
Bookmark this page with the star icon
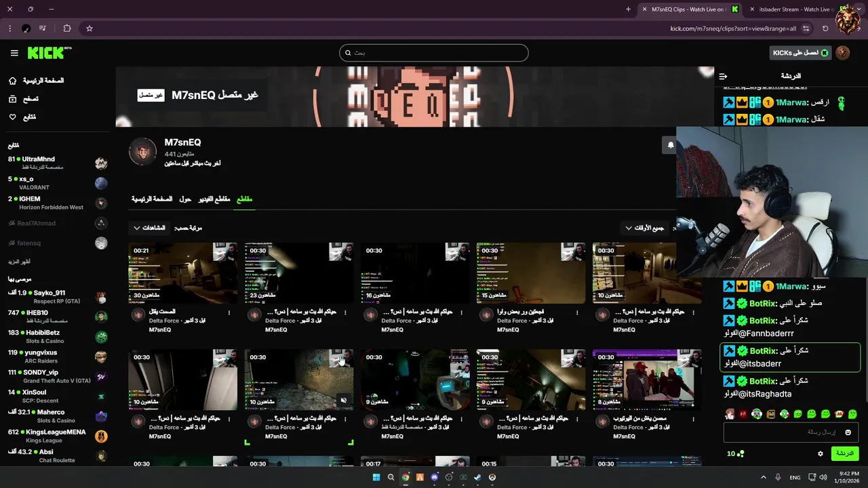[x=89, y=28]
